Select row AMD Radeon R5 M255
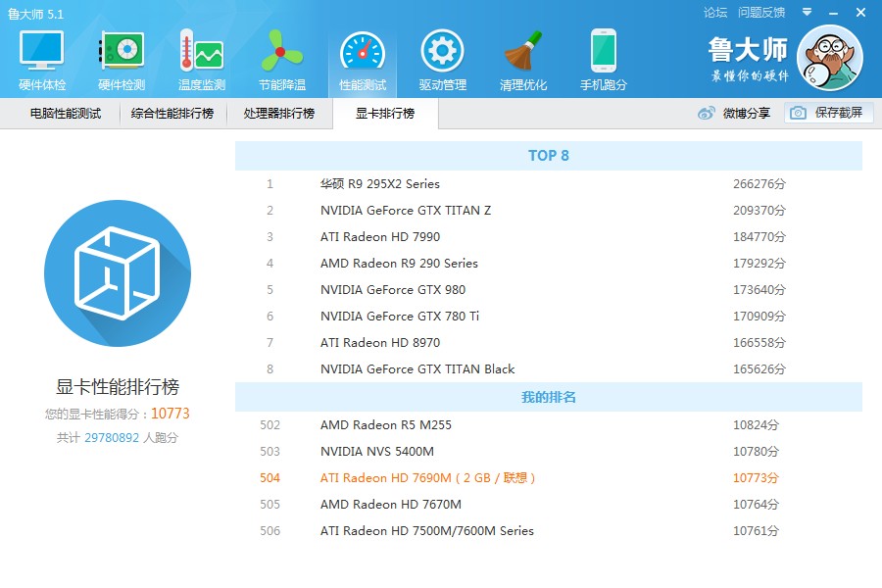Screen dimensions: 882x588 pyautogui.click(x=549, y=424)
